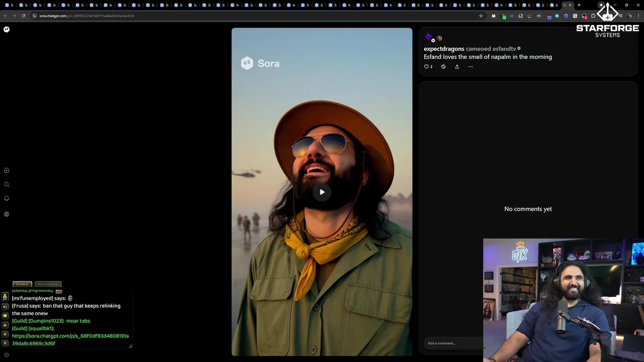Open the chat social/friends button icon
The image size is (644, 362).
pyautogui.click(x=5, y=298)
